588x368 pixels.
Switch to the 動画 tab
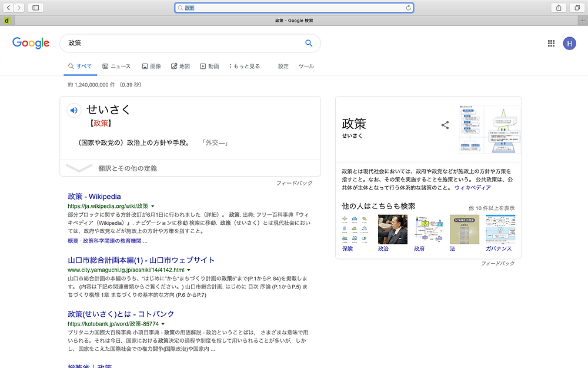209,66
